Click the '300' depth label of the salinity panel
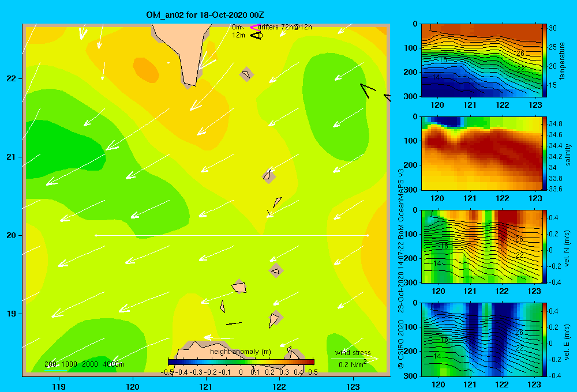The image size is (577, 392). click(x=410, y=190)
